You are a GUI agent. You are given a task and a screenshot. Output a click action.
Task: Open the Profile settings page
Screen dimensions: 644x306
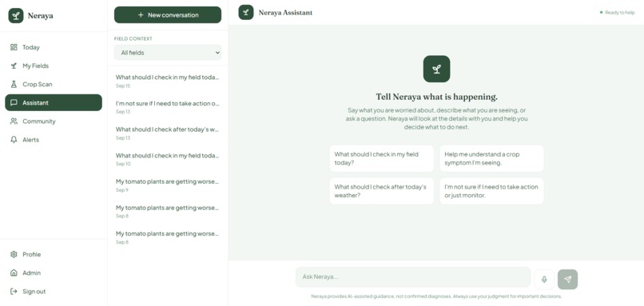click(x=54, y=254)
